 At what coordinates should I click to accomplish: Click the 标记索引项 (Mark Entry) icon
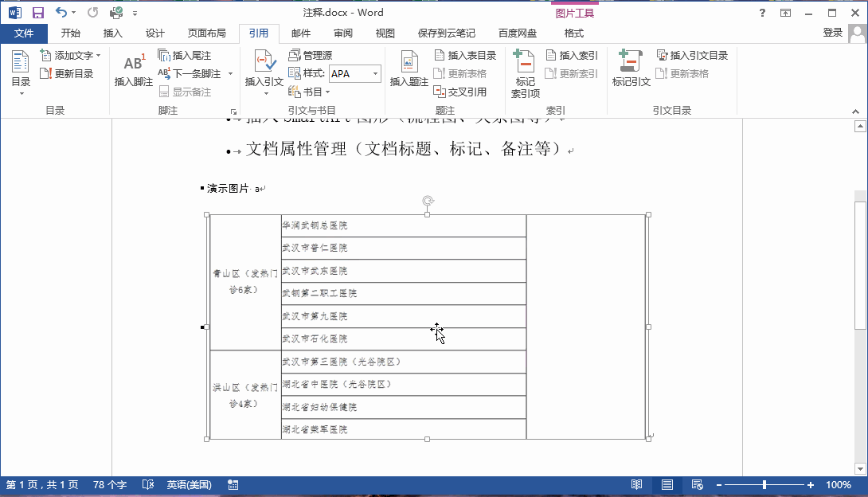525,68
